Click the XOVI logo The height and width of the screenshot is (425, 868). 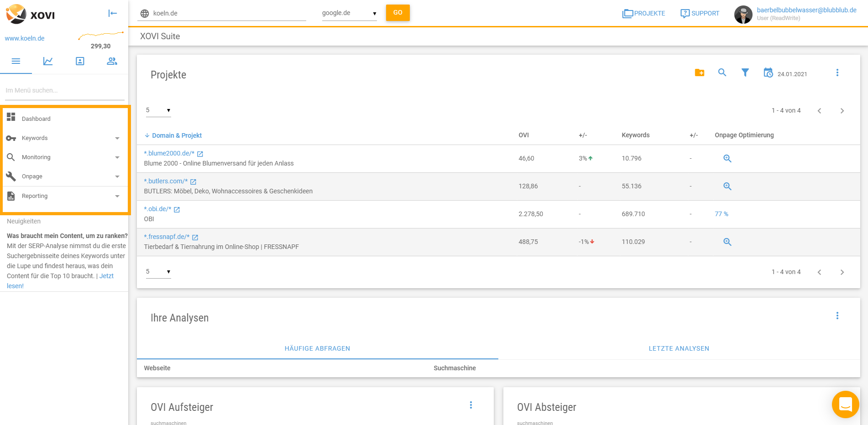point(30,14)
